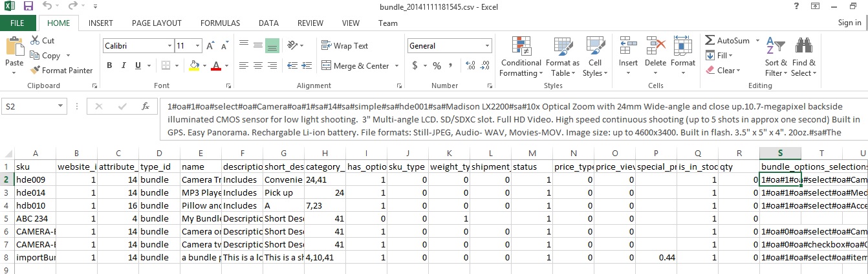
Task: Open Sort & Filter options
Action: click(776, 57)
